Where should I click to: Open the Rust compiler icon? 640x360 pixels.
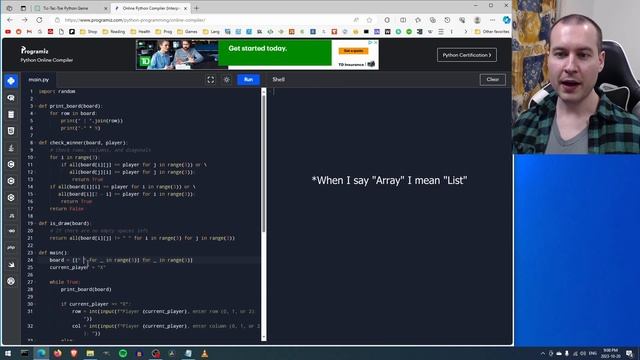point(11,281)
